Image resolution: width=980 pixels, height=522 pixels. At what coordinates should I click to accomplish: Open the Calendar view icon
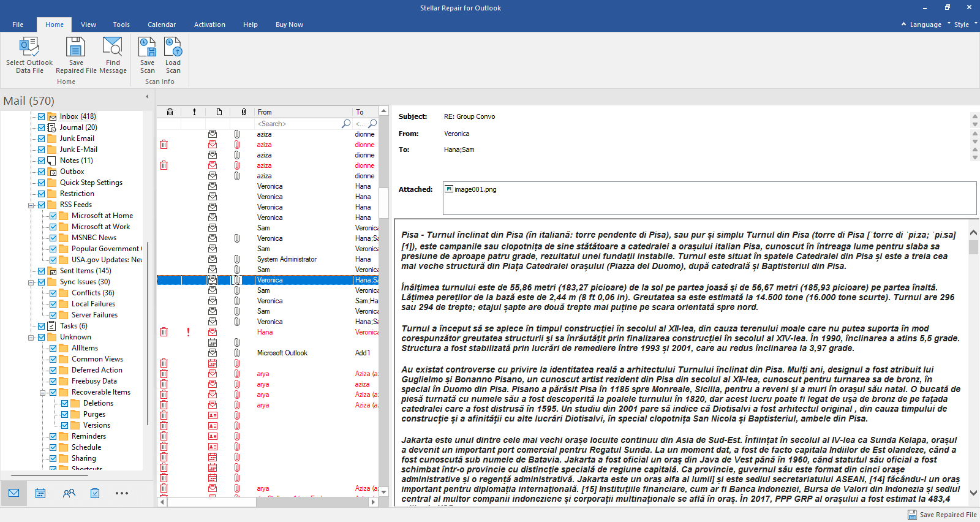point(40,493)
